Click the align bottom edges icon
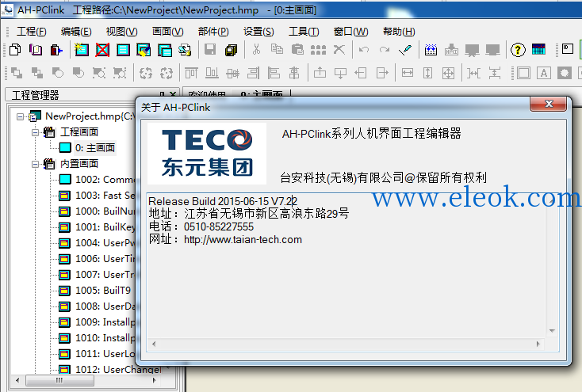Screen dimensions: 582x392 [212, 73]
